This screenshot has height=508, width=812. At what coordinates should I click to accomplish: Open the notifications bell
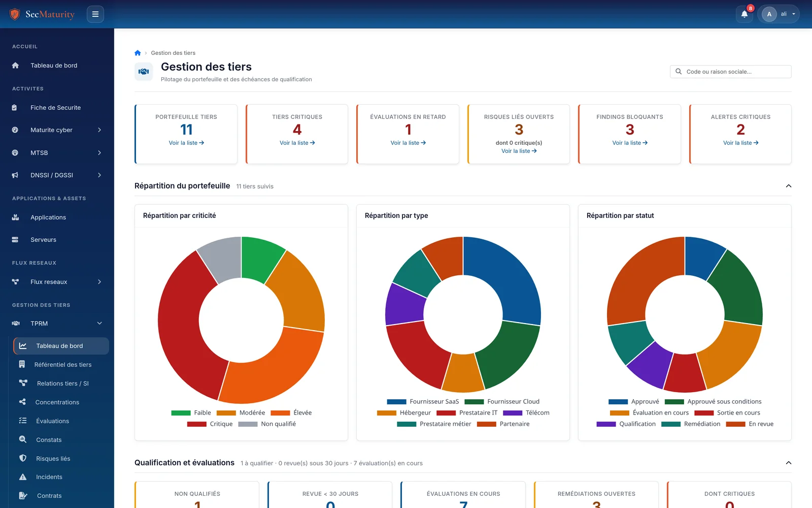745,14
